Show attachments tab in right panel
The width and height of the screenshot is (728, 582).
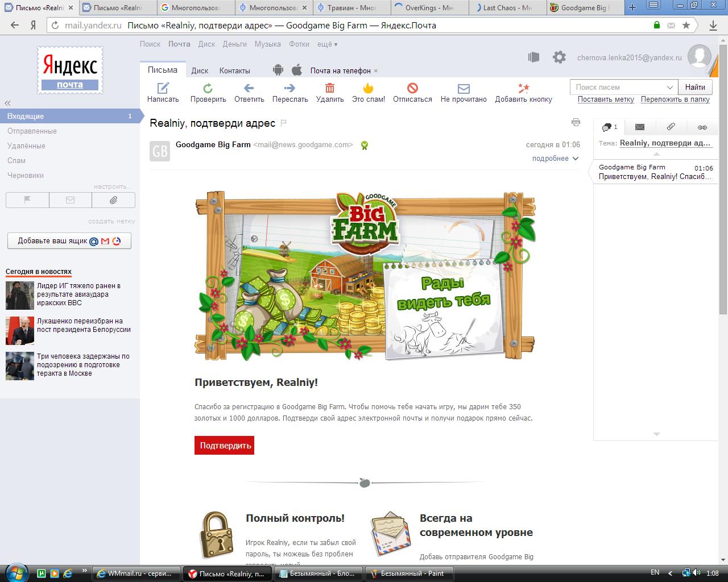[x=671, y=127]
